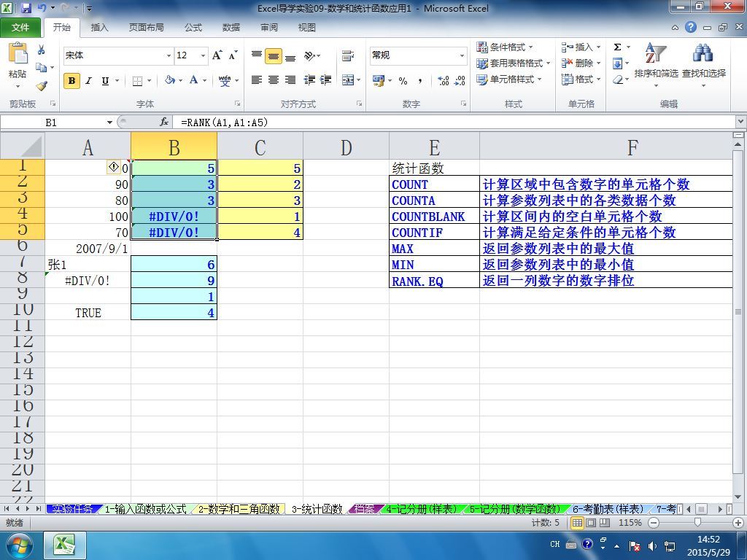Click the Insert Function fx icon
Viewport: 747px width, 560px height.
164,122
